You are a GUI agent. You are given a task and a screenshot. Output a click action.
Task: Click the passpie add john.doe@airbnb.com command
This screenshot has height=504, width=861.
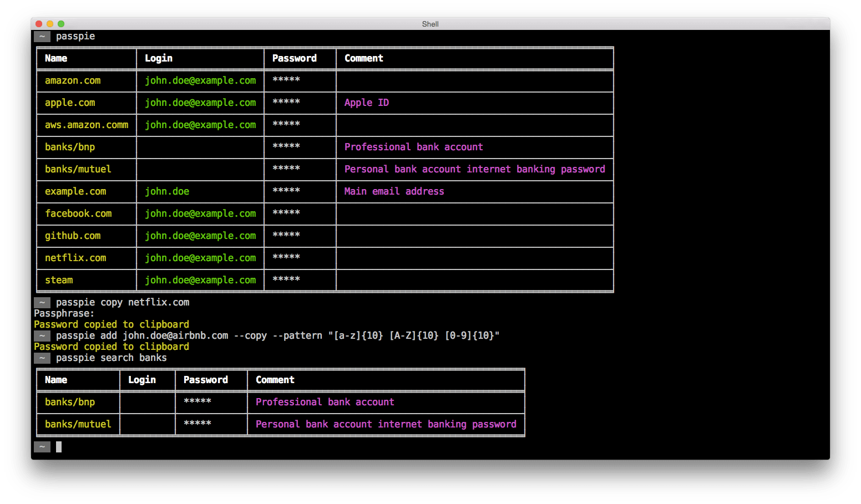click(278, 335)
